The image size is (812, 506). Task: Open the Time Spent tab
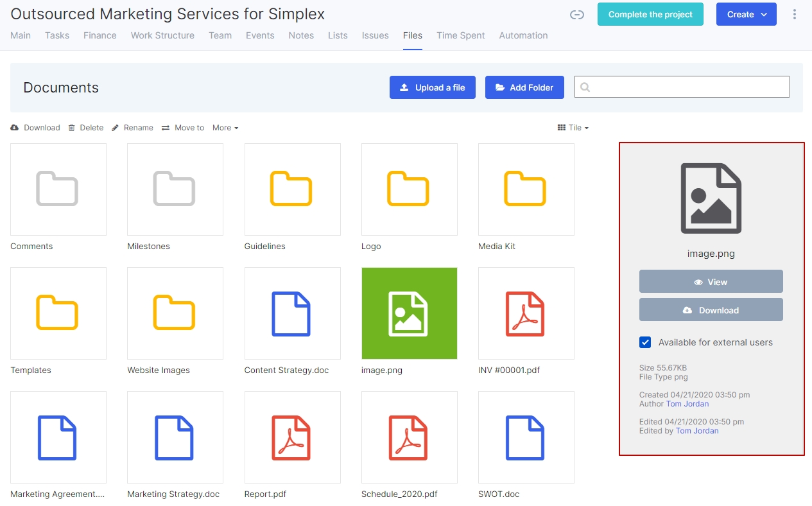[460, 35]
